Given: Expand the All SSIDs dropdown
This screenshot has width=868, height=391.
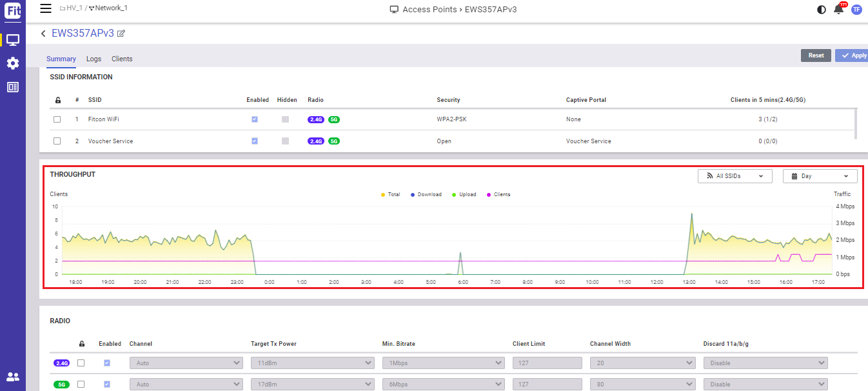Looking at the screenshot, I should point(735,176).
